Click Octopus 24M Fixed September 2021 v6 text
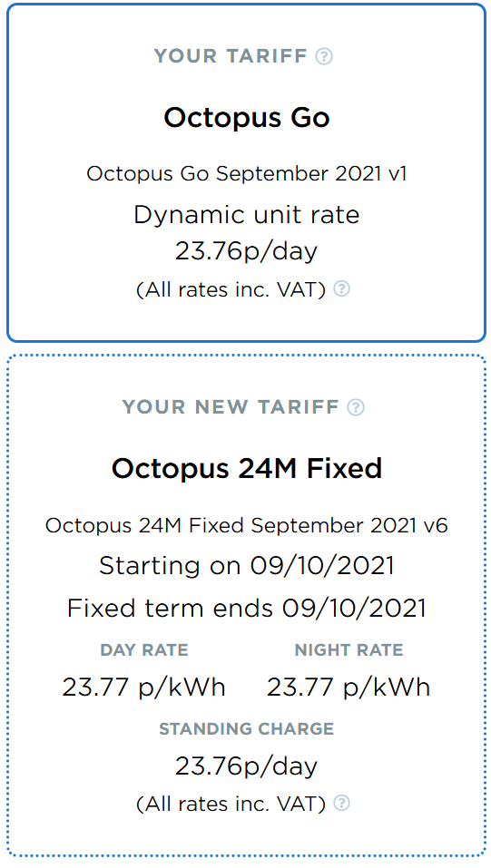The width and height of the screenshot is (491, 868). (247, 525)
